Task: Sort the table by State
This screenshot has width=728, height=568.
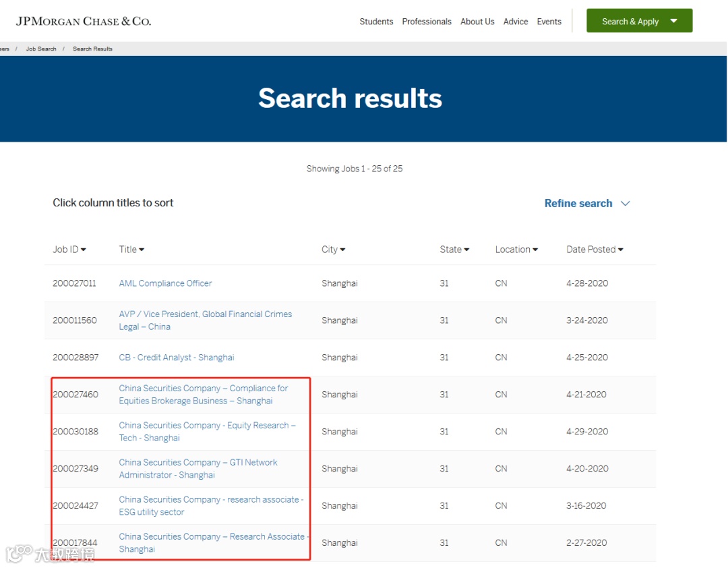Action: pyautogui.click(x=454, y=250)
